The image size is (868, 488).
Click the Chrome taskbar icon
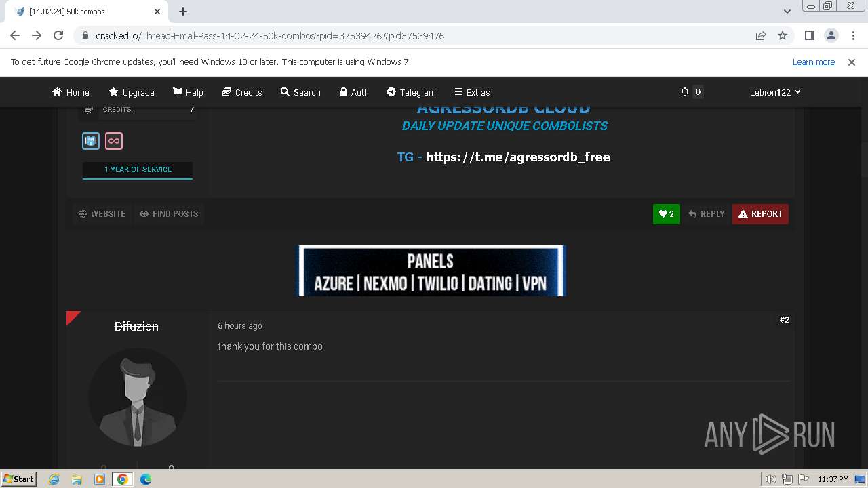pos(123,479)
